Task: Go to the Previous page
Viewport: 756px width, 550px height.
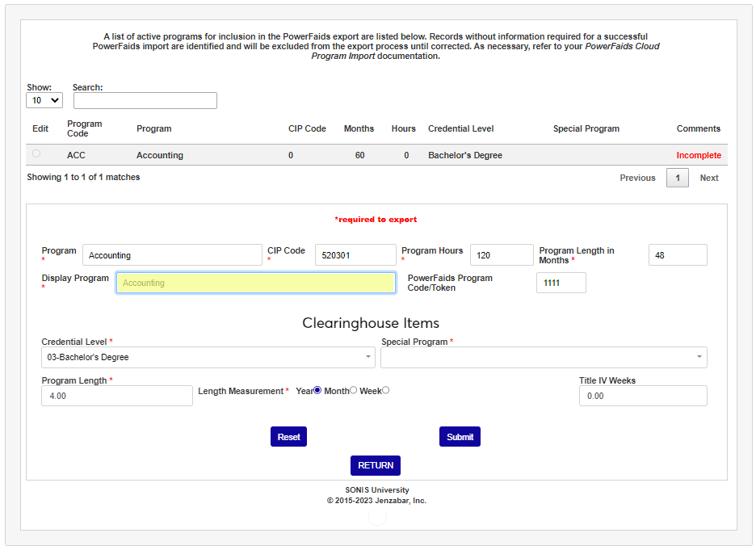Action: coord(637,178)
